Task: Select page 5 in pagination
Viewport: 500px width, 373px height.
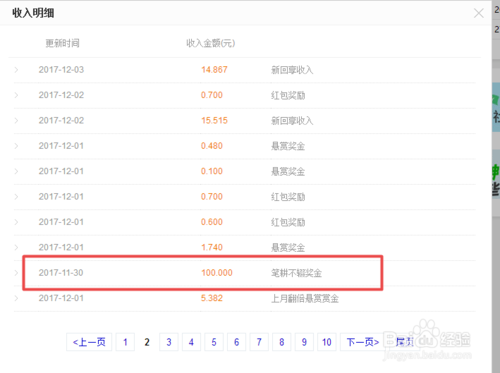Action: tap(214, 342)
